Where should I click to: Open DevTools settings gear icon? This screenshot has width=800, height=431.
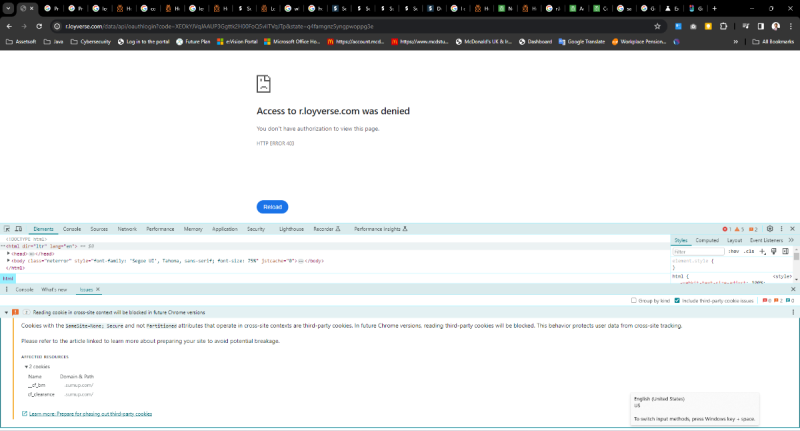[770, 229]
